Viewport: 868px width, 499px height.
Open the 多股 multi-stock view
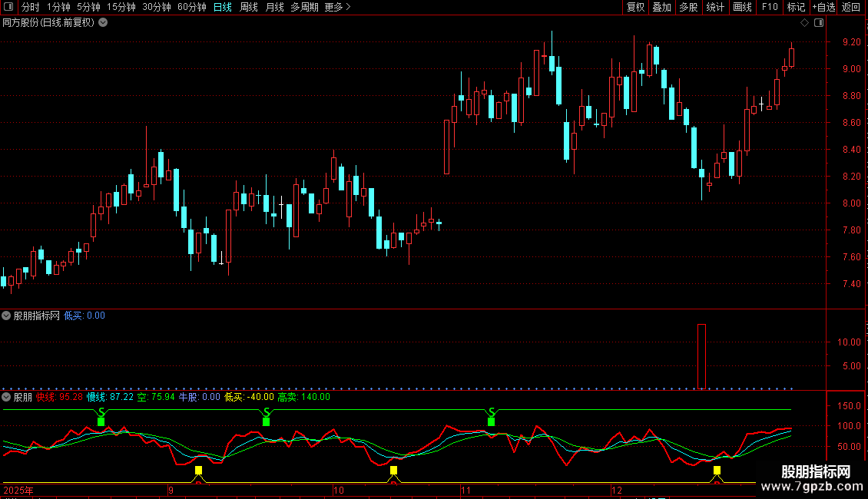[x=688, y=7]
